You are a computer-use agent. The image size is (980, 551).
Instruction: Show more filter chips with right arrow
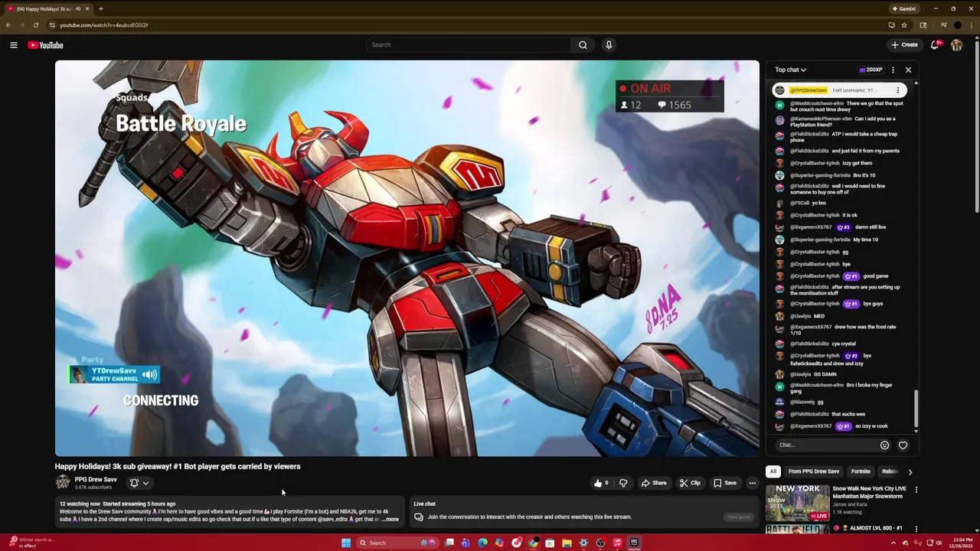910,472
